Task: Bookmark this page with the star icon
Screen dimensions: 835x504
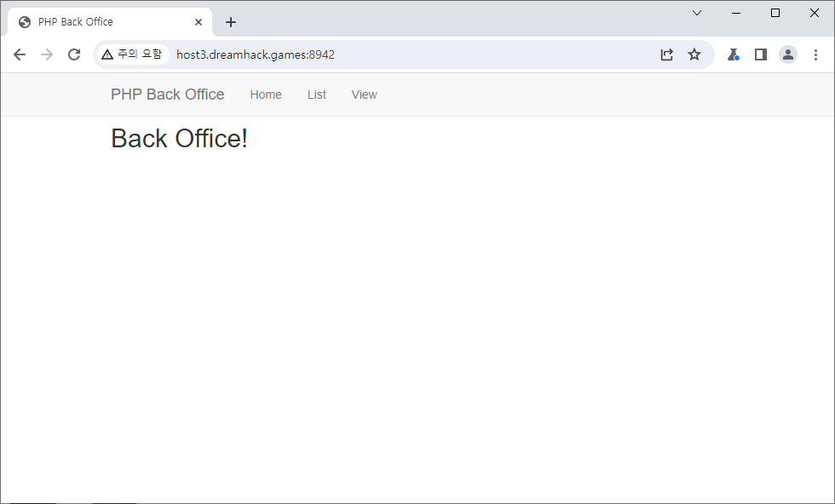Action: [694, 54]
